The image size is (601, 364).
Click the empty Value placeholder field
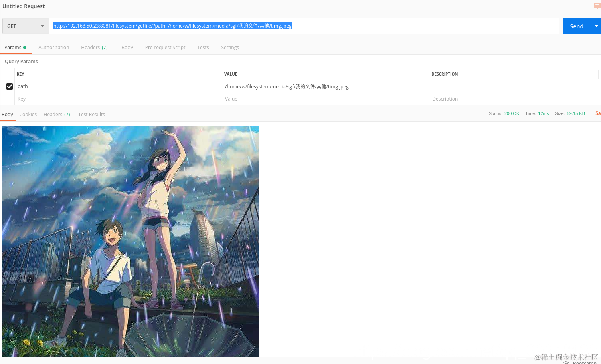(x=325, y=99)
